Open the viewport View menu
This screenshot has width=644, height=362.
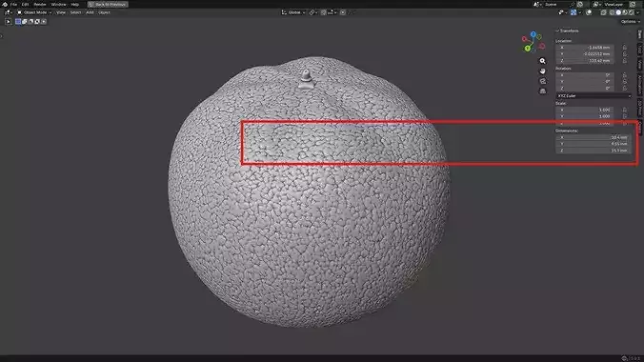(61, 12)
